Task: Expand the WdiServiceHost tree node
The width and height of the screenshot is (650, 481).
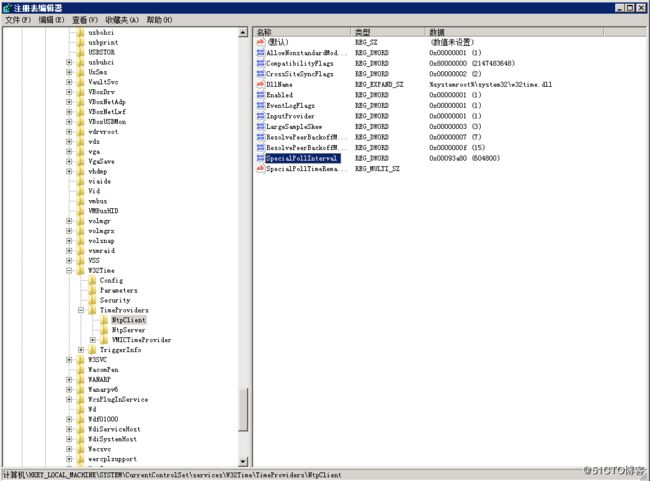Action: point(69,429)
